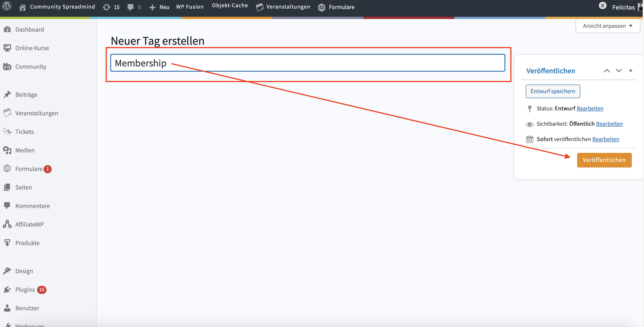Click the home icon for Community Spreadmind

23,7
